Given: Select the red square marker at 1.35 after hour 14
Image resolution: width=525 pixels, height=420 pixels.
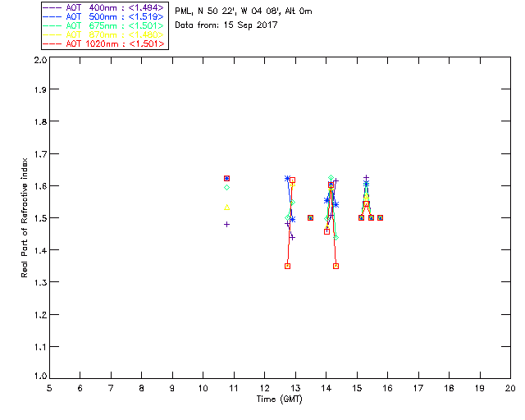Looking at the screenshot, I should (x=336, y=267).
